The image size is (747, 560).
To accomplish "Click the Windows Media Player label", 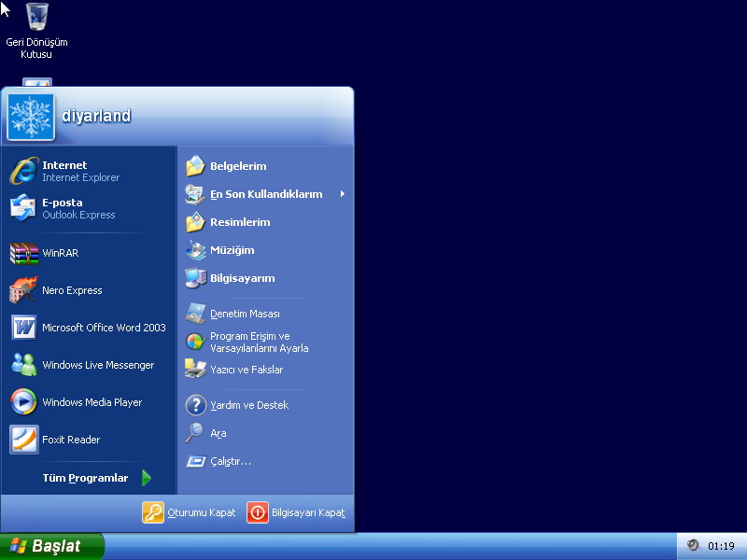I will (x=92, y=402).
